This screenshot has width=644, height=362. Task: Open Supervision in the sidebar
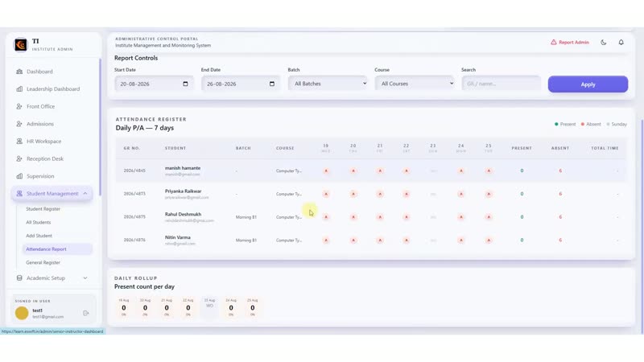[52, 176]
